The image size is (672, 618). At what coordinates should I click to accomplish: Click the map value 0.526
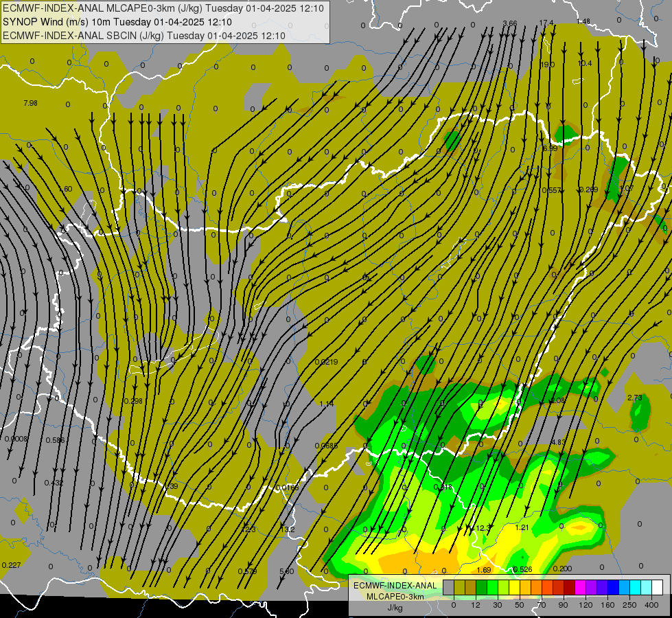pyautogui.click(x=522, y=569)
